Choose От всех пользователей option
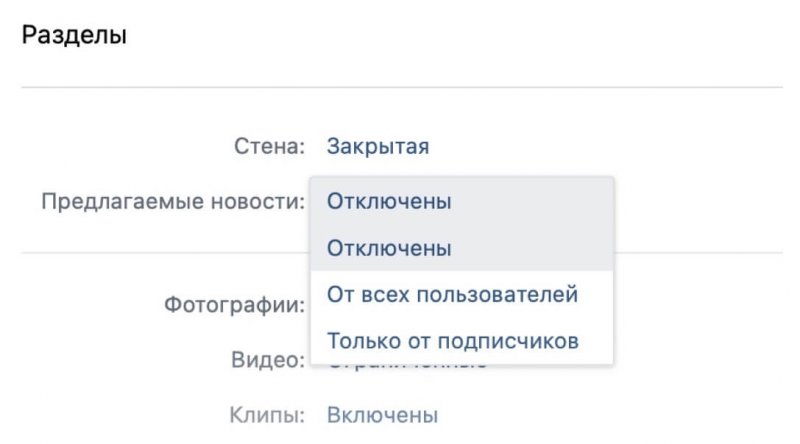 (x=452, y=295)
